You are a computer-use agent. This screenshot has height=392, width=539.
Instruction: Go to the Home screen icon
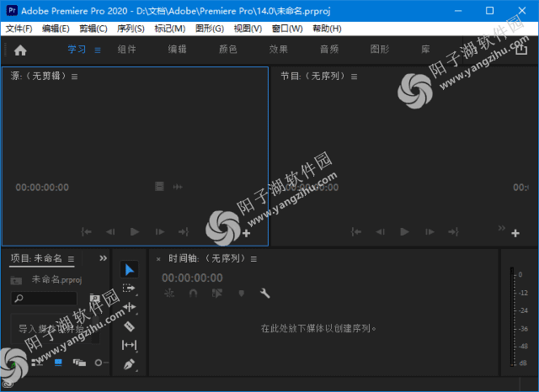tap(20, 50)
